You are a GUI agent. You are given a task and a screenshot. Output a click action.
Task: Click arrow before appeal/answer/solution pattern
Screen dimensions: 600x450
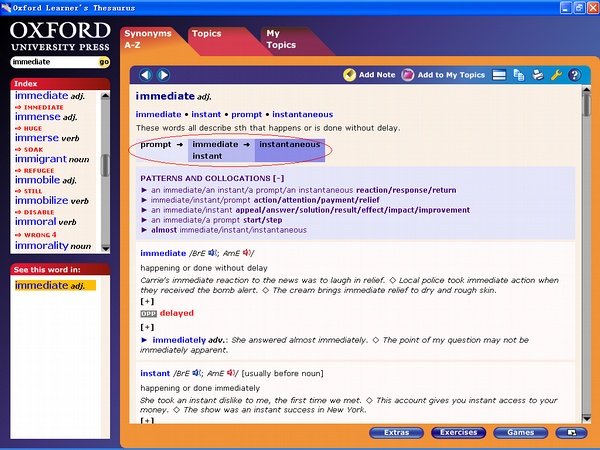(144, 210)
